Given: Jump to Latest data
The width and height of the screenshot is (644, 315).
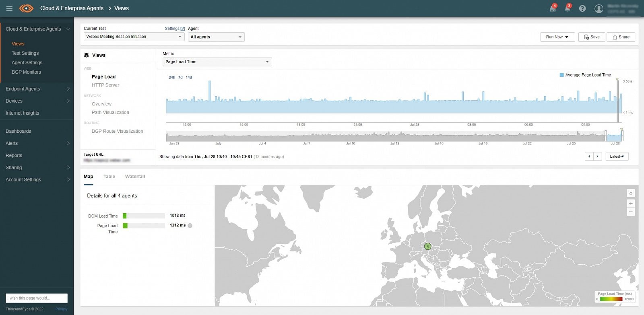Looking at the screenshot, I should [617, 156].
